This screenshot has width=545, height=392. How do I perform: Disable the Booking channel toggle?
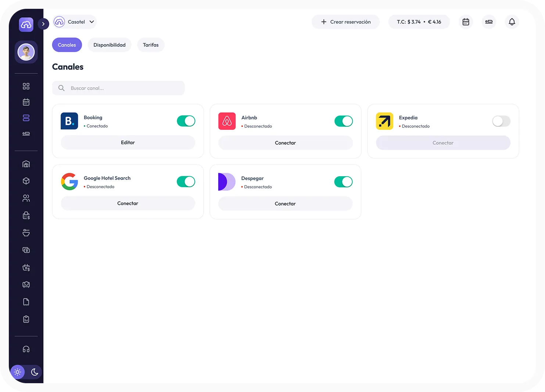(x=186, y=121)
